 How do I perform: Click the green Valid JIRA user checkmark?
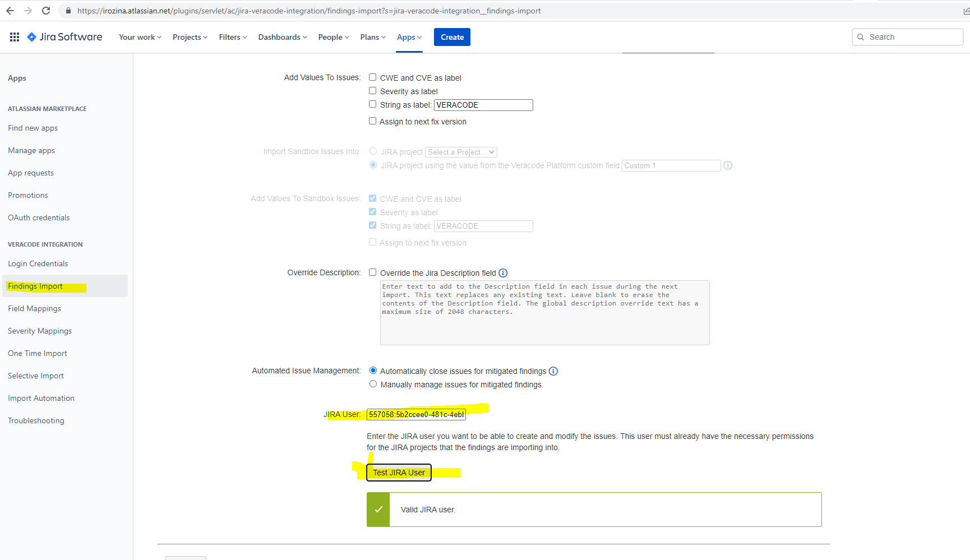point(378,509)
